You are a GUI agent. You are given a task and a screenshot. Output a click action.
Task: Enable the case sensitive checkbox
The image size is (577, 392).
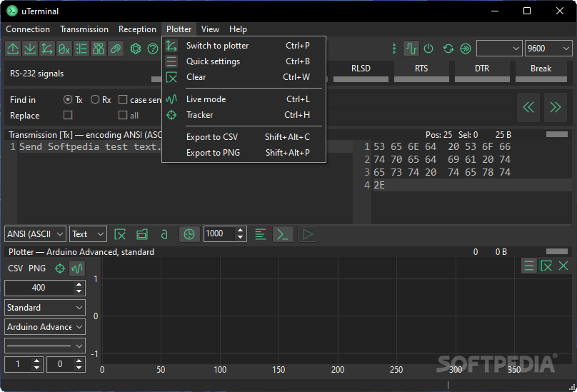pos(123,99)
